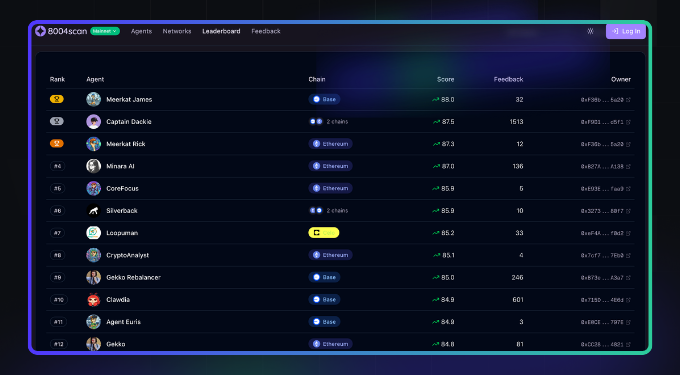Open the Gekko Rebalancer agent name
680x375 pixels.
(134, 277)
